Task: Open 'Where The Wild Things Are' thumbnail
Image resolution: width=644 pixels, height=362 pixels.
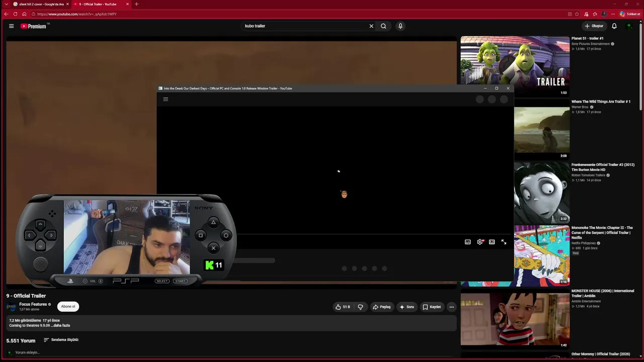Action: point(542,129)
